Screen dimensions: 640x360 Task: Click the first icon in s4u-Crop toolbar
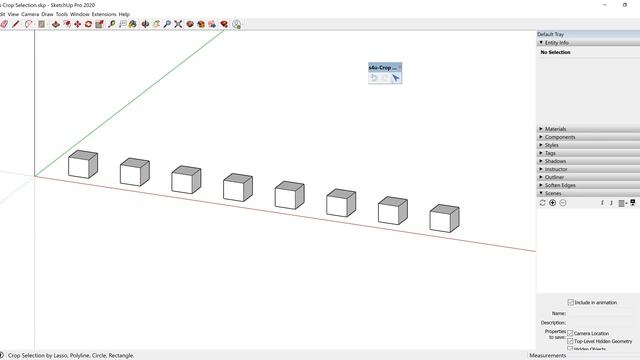point(374,78)
